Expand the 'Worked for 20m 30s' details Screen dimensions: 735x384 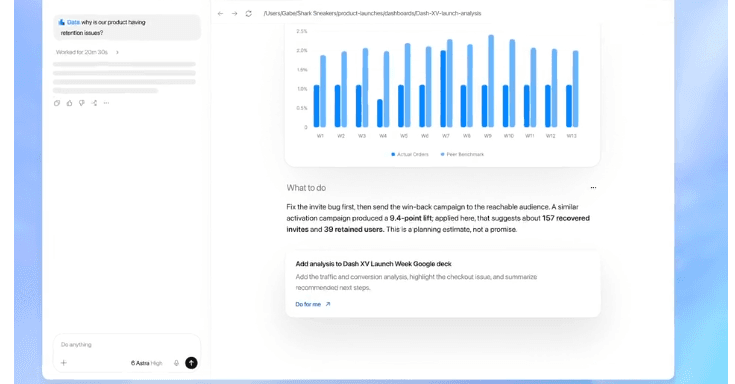87,52
